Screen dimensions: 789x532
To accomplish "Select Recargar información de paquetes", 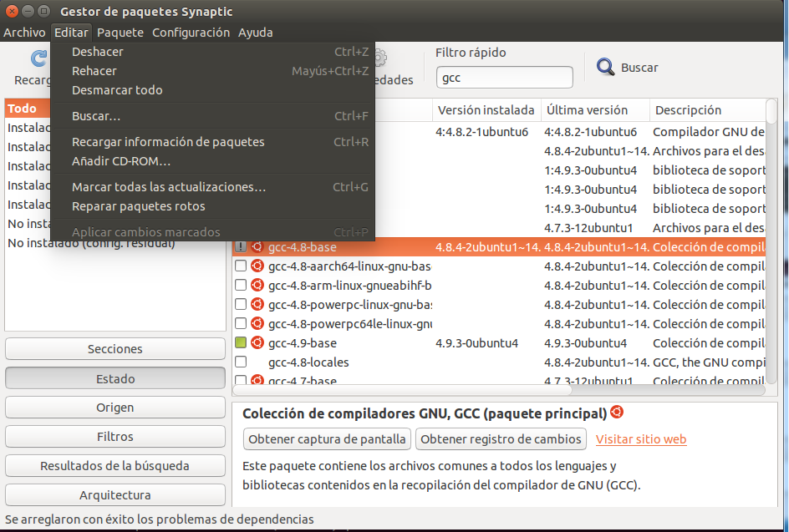I will click(213, 142).
